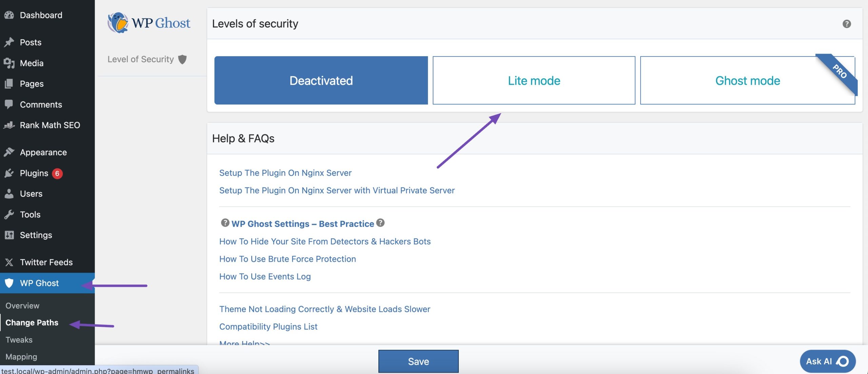Click the Ask AI chat bubble icon
The height and width of the screenshot is (374, 868).
[842, 361]
